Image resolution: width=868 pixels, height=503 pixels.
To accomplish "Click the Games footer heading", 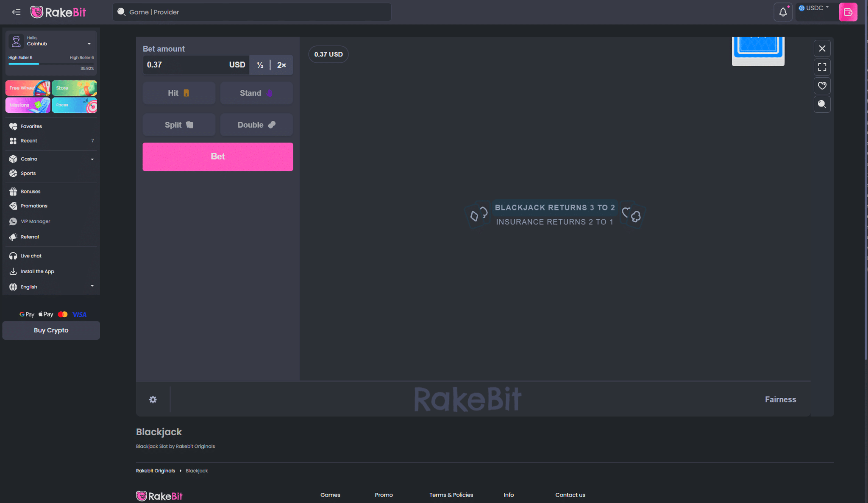I will pos(330,495).
